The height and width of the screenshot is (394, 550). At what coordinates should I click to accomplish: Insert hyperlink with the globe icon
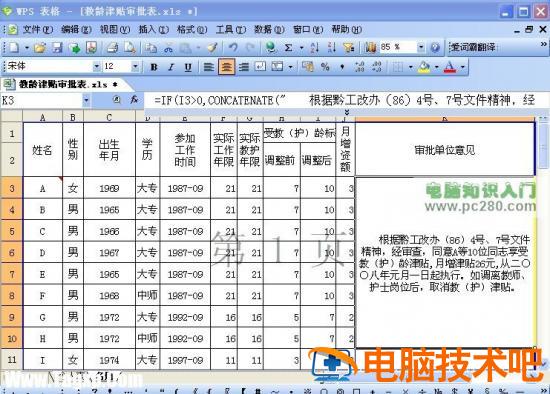tap(270, 47)
